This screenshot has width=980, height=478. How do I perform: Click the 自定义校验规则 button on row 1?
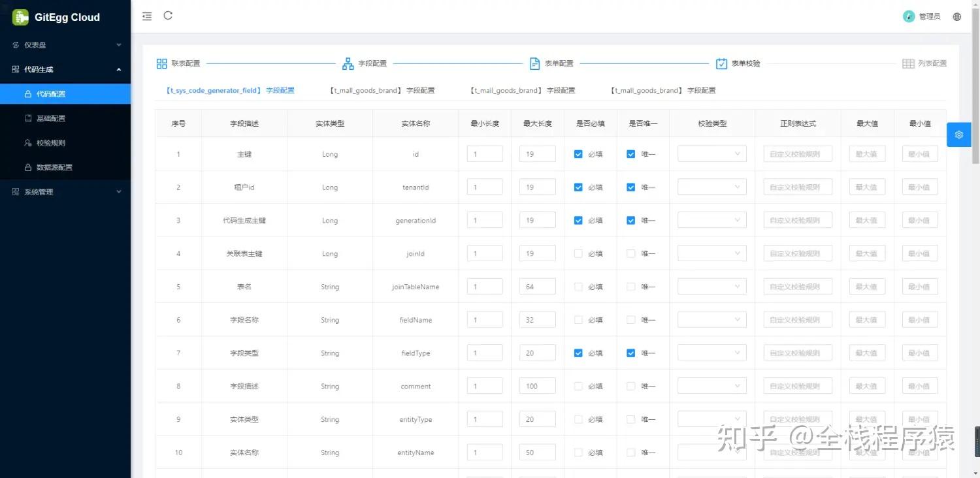797,153
